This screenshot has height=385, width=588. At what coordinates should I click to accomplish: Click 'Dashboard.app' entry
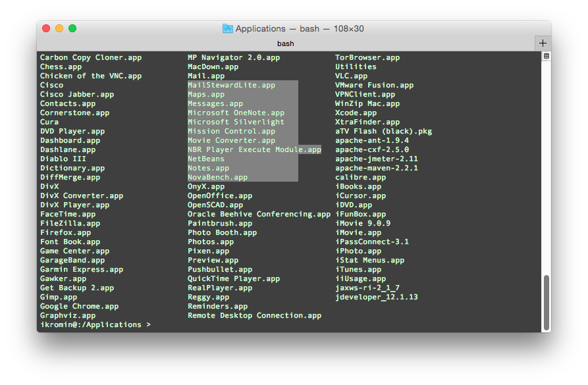click(x=70, y=141)
